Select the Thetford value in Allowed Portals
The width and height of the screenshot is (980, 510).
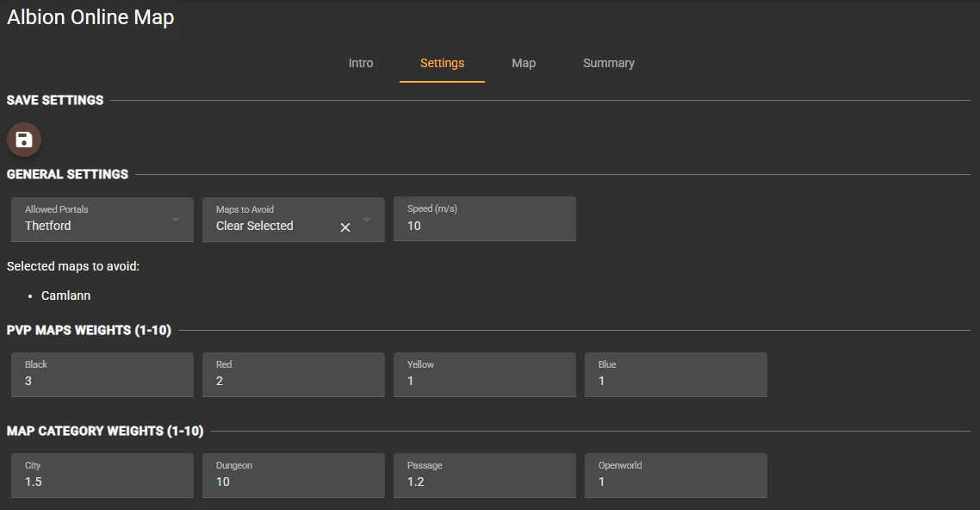click(48, 226)
